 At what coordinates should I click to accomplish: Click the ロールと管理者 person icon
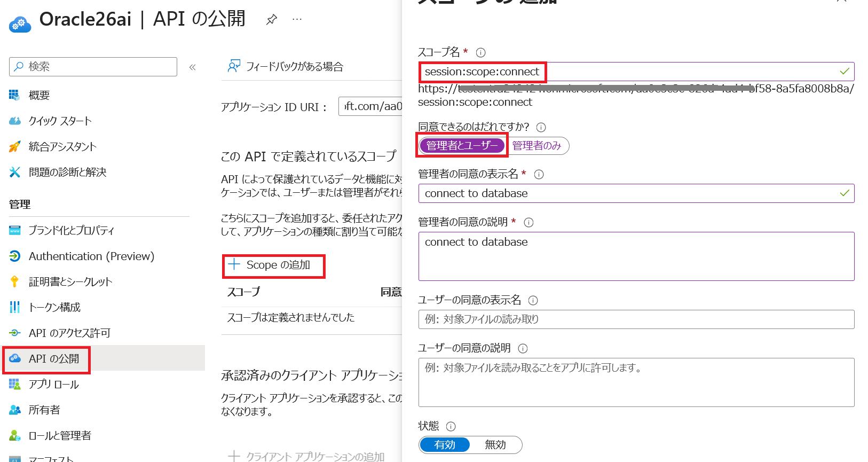14,435
